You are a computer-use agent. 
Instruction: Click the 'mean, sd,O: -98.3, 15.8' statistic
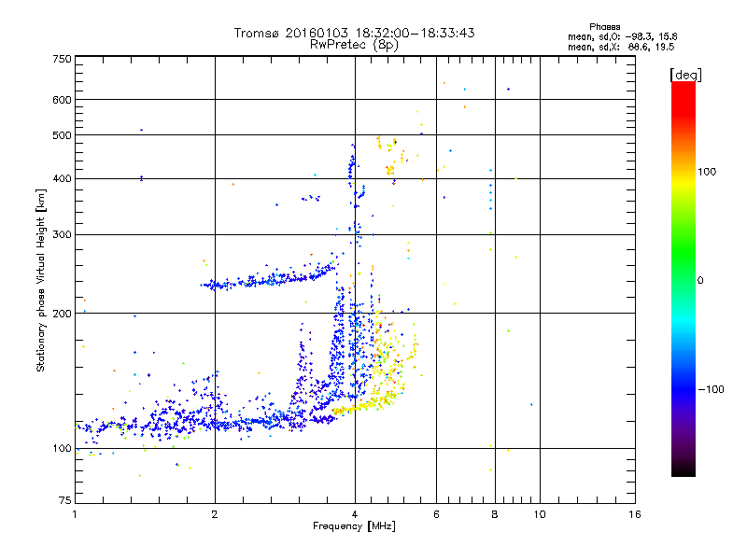[622, 36]
